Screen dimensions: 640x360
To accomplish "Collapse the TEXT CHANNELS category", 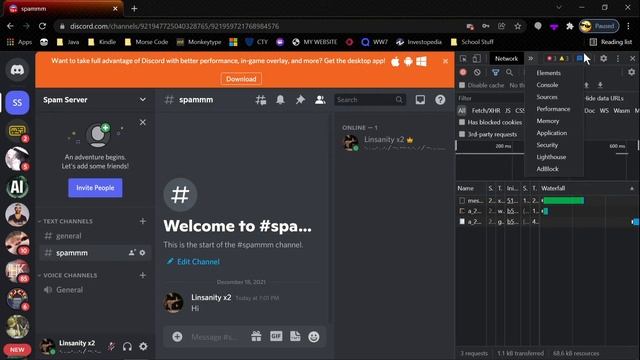I will [68, 221].
